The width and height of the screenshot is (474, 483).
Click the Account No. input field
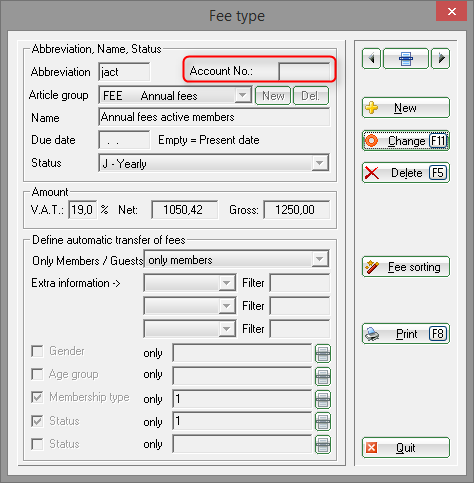pos(304,71)
